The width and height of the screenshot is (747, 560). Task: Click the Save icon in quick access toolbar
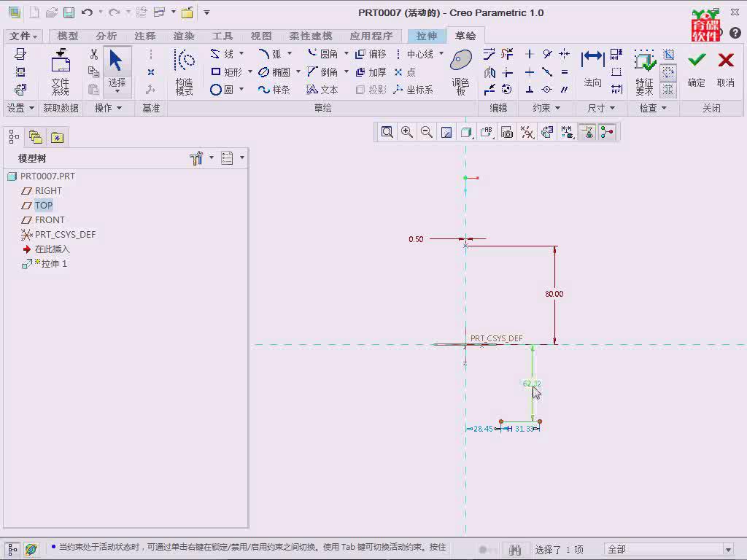pyautogui.click(x=69, y=12)
